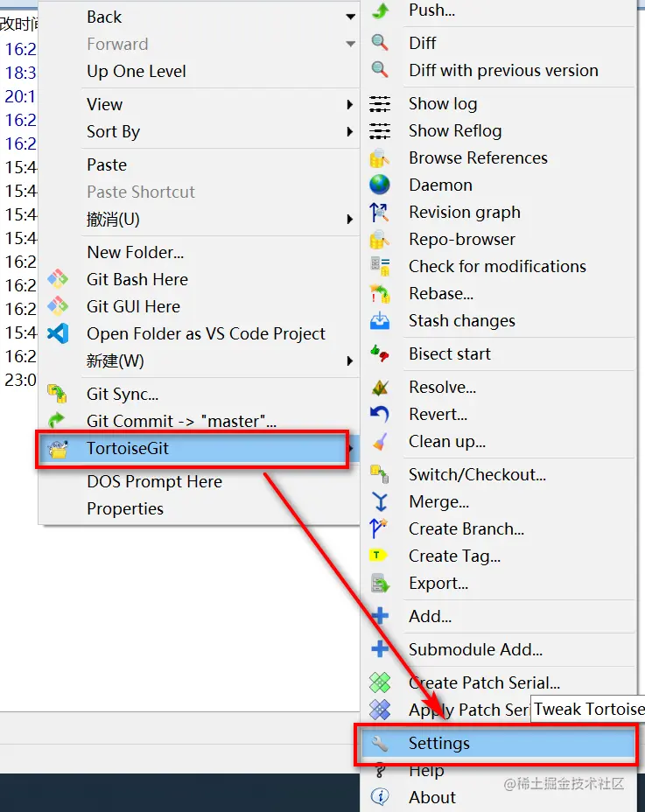Image resolution: width=645 pixels, height=812 pixels.
Task: Click the VS Code logo icon
Action: tap(58, 333)
